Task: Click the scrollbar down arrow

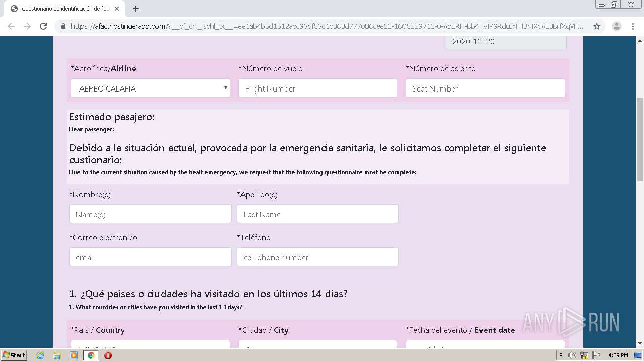Action: tap(640, 344)
